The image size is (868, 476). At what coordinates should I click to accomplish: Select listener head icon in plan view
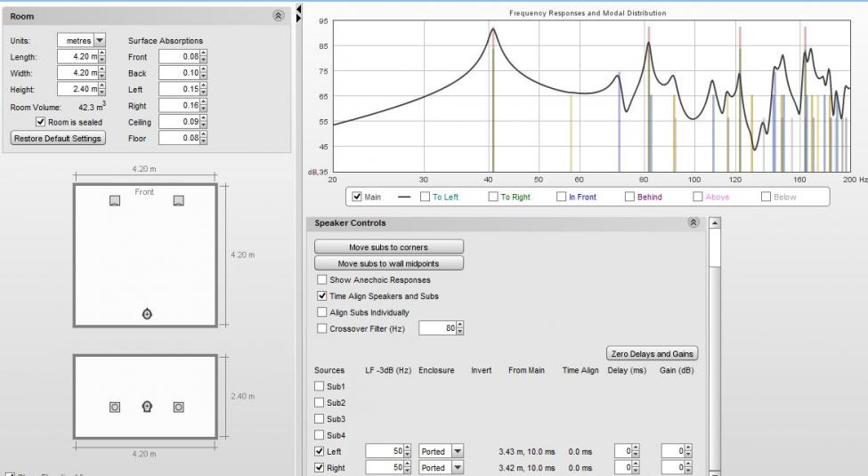(147, 314)
